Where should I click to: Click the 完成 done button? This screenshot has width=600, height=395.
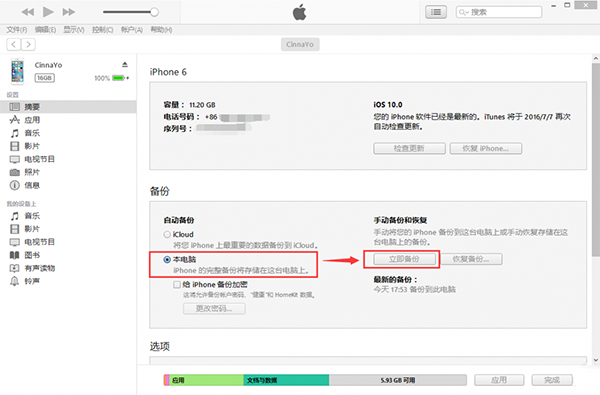tap(552, 380)
